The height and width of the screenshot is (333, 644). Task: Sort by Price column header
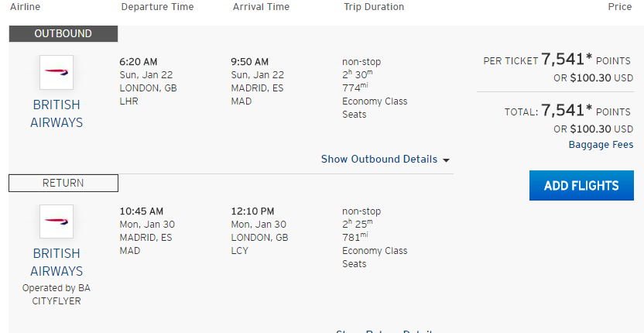pyautogui.click(x=620, y=7)
